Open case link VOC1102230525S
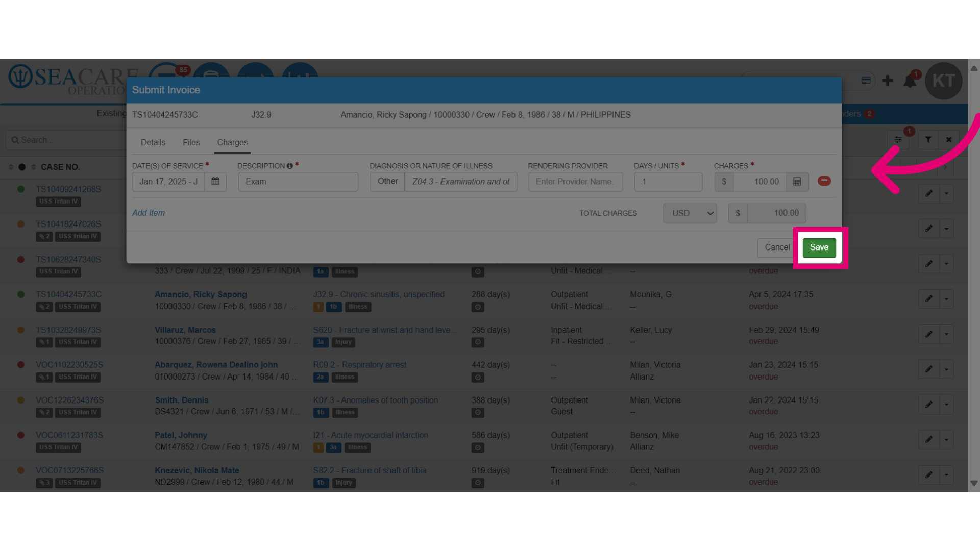The height and width of the screenshot is (551, 980). pos(69,365)
